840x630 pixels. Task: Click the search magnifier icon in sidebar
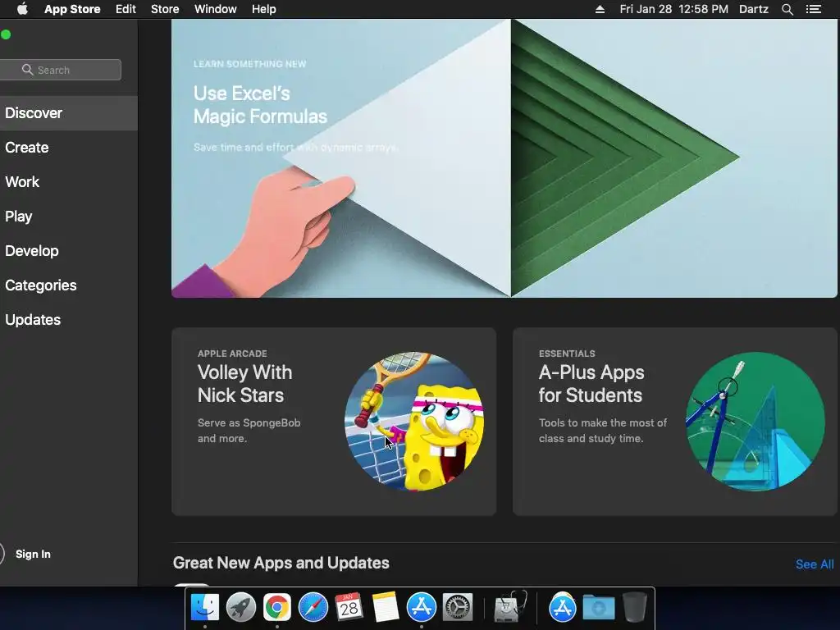click(x=27, y=70)
